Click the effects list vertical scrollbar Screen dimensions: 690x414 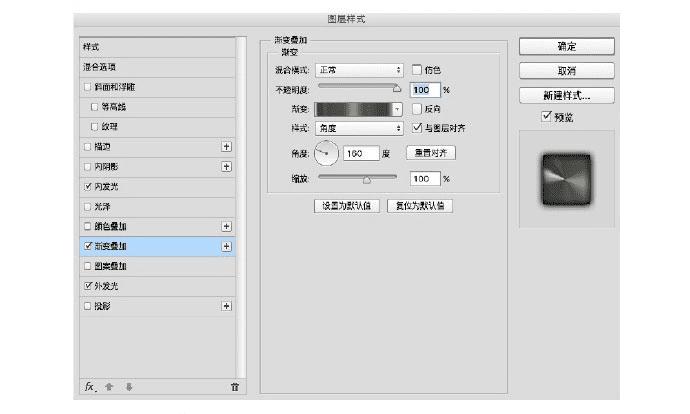click(241, 207)
